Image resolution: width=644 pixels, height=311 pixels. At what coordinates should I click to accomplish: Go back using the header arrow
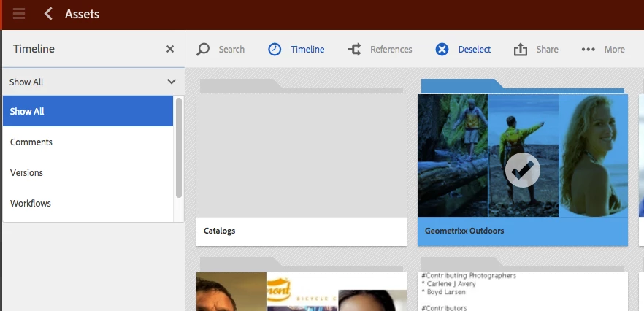pyautogui.click(x=48, y=14)
